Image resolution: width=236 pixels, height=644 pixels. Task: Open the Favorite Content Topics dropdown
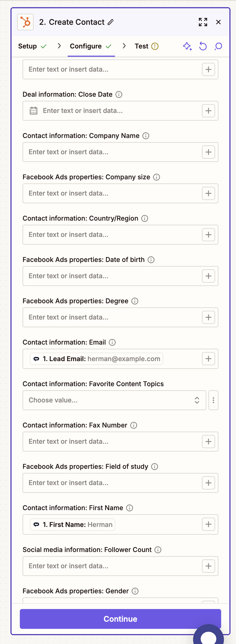(x=114, y=400)
